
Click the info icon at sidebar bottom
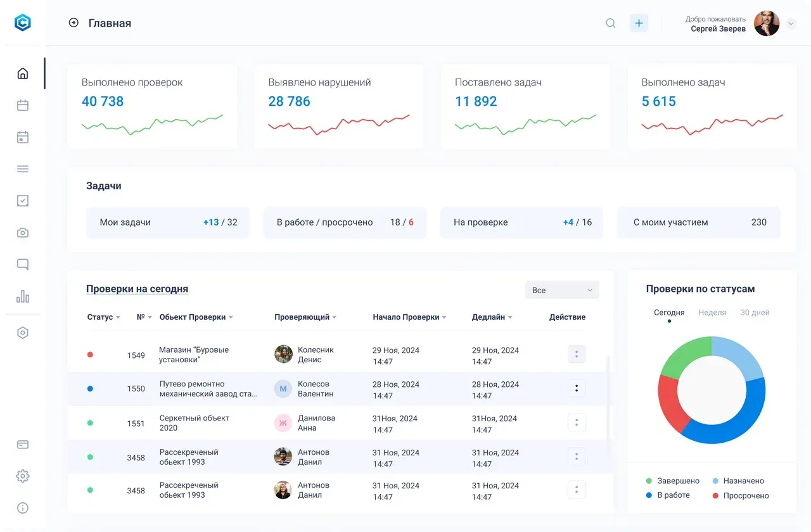point(23,508)
